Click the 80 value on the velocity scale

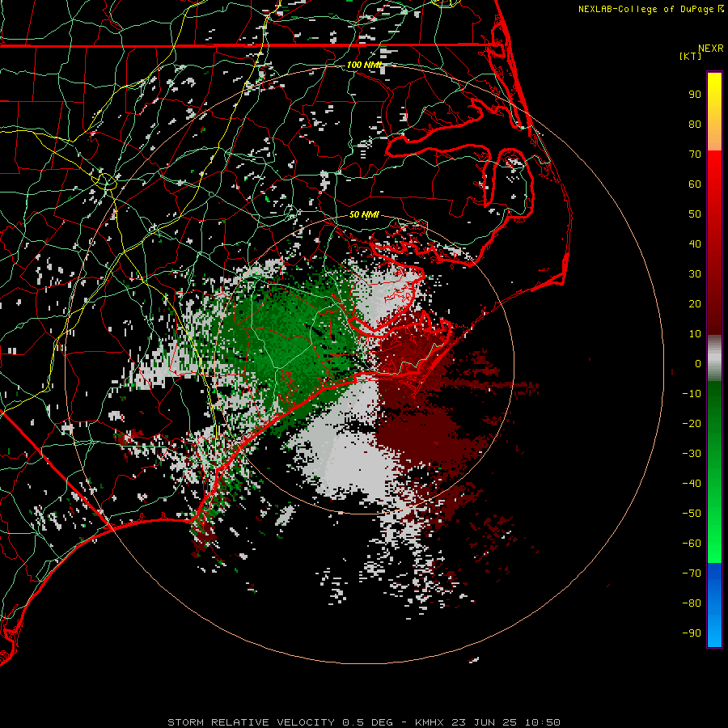[695, 125]
